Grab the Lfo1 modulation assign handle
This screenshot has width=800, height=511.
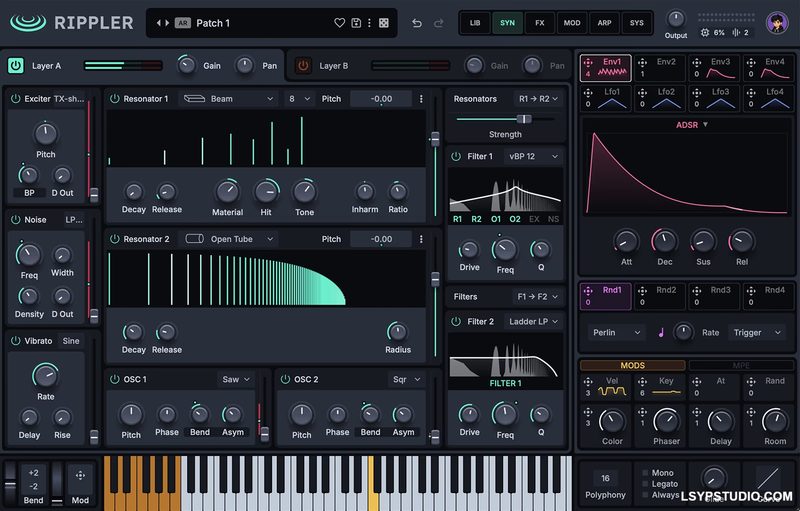[x=588, y=92]
